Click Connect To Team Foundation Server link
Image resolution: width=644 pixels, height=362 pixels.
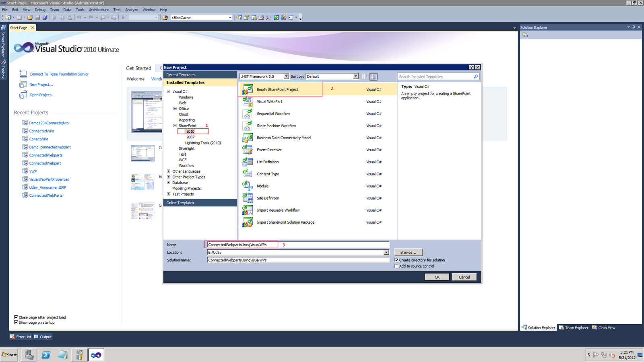[59, 74]
